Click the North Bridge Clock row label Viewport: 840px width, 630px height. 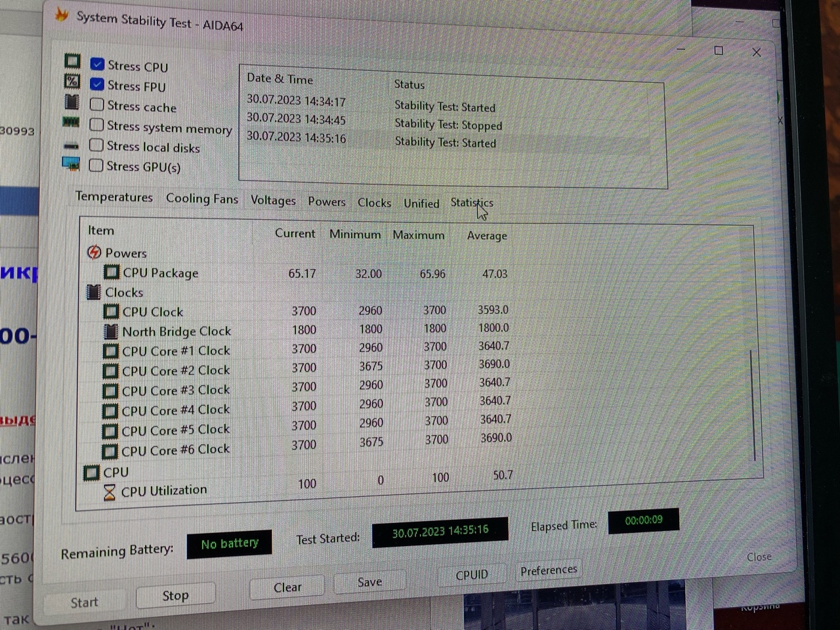click(177, 331)
